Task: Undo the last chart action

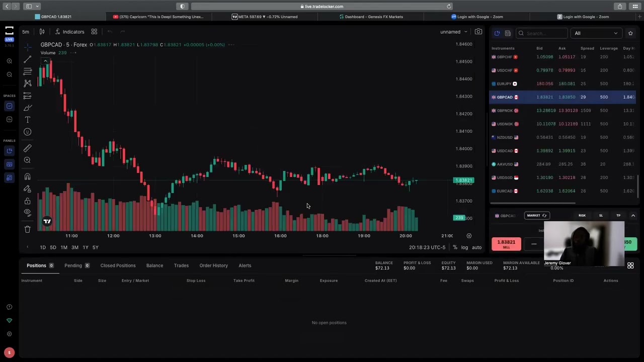Action: pyautogui.click(x=110, y=32)
